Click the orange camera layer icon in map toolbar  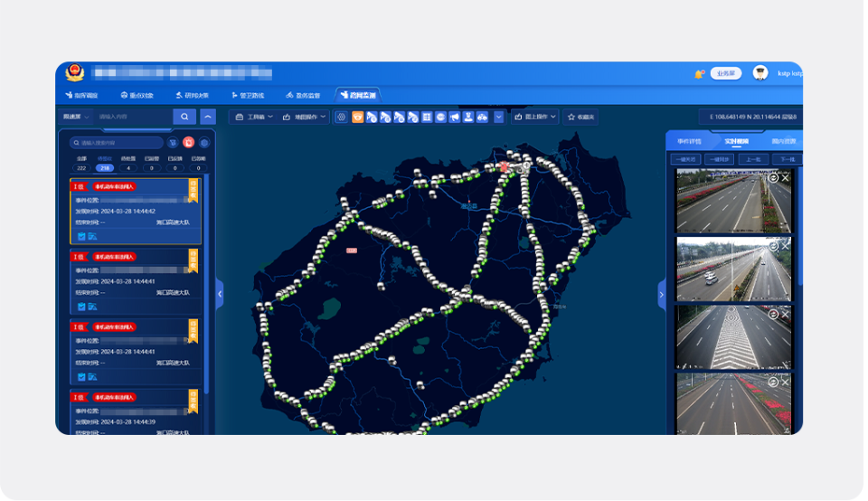357,117
